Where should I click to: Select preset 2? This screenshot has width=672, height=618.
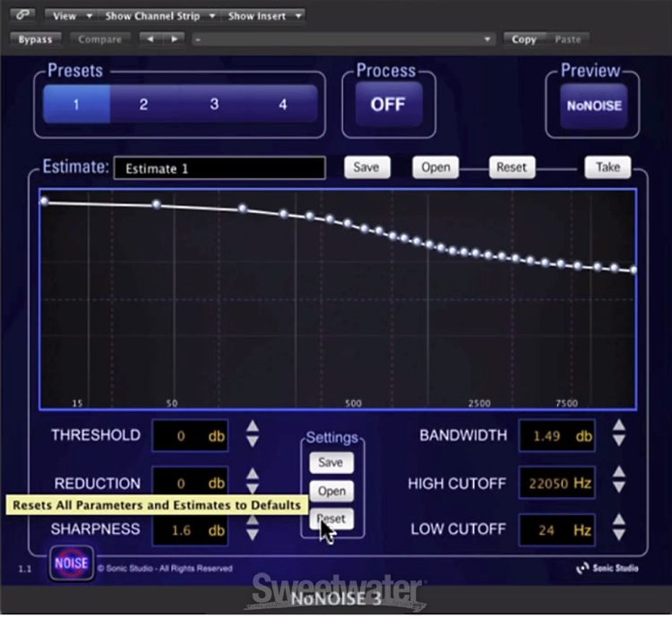(x=143, y=104)
